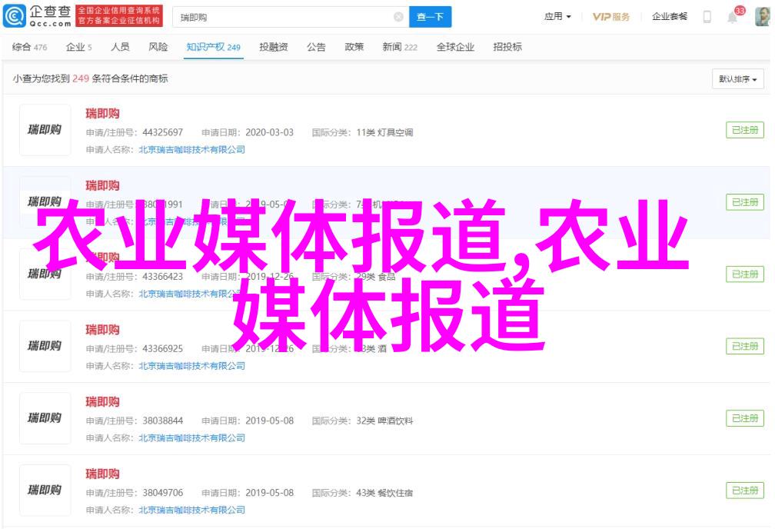Open the trademark thumbnail for registration 38049706
775x532 pixels.
(45, 490)
